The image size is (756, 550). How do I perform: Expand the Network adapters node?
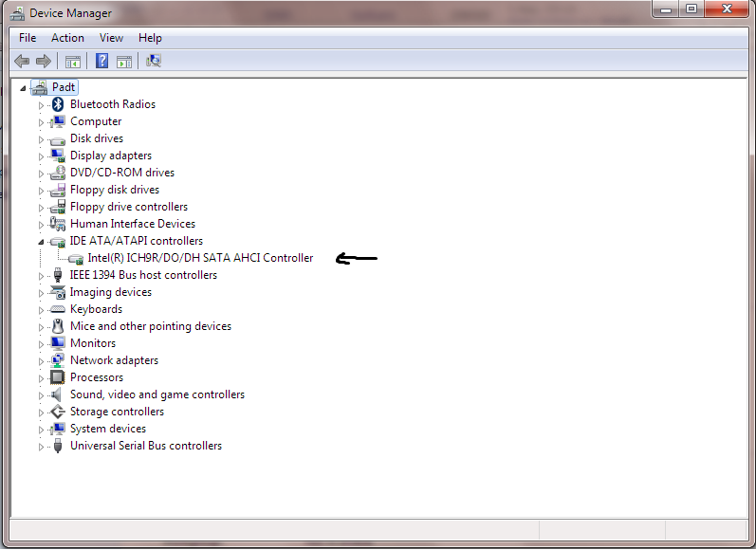click(x=41, y=361)
